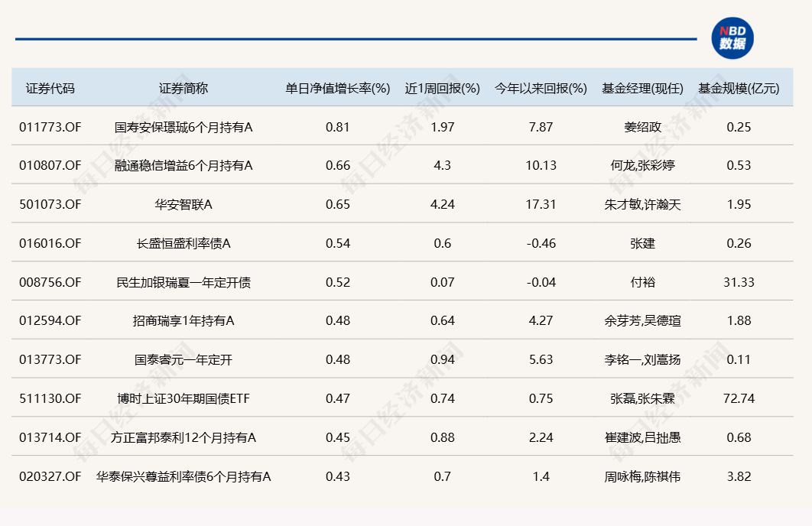Select the 基金规模(亿元) column header
Image resolution: width=812 pixels, height=526 pixels.
pos(739,89)
